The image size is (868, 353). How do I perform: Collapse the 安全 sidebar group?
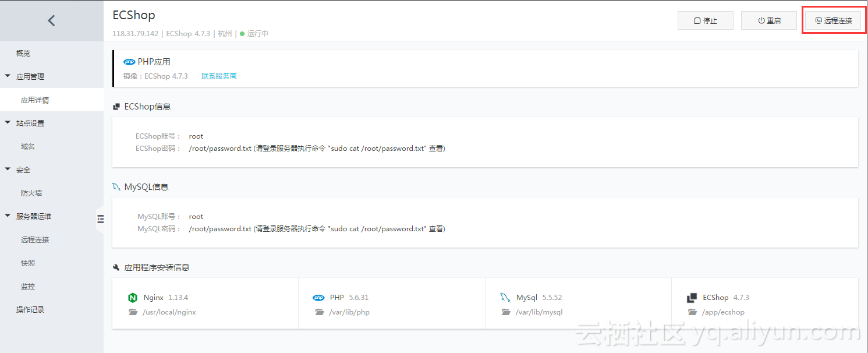click(8, 170)
